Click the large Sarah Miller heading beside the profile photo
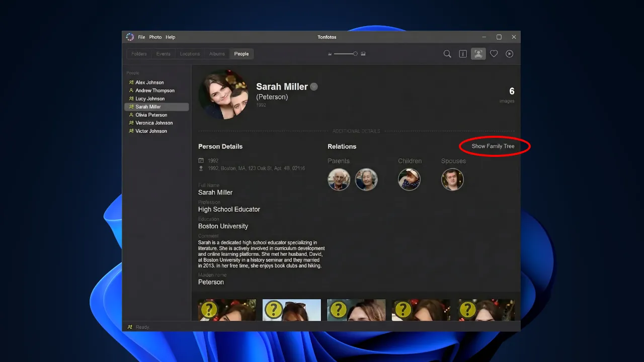 (282, 86)
